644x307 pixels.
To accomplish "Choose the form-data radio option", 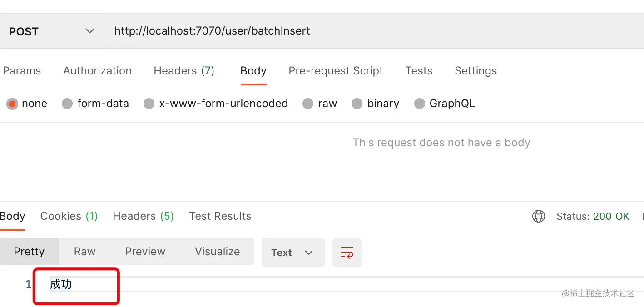I will (67, 104).
